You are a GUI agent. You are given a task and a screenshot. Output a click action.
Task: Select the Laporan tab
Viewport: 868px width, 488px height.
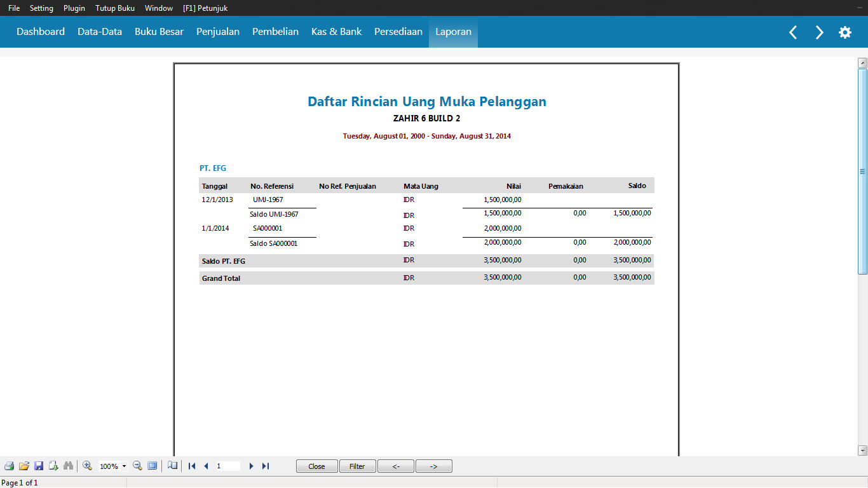coord(453,32)
